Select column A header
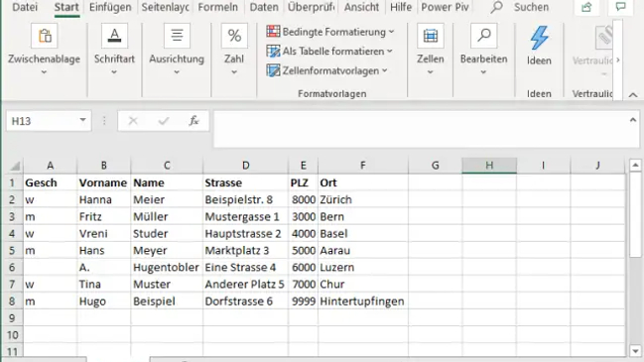 pyautogui.click(x=50, y=166)
